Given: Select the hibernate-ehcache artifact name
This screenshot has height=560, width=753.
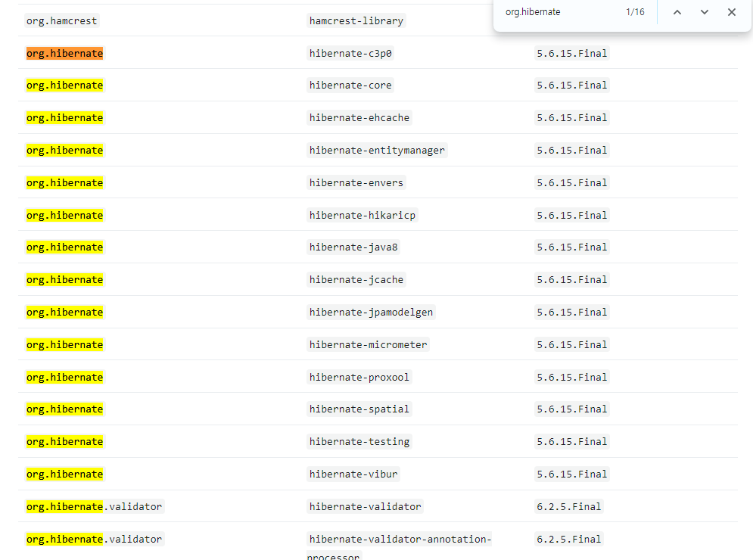Looking at the screenshot, I should 359,117.
